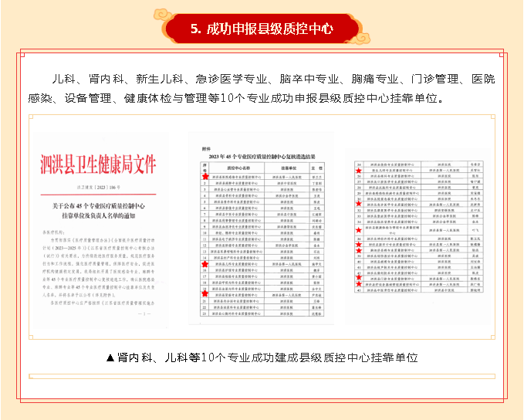
Task: Click the document title 关于公布45个专业医疗质量控制中心
Action: 99,205
